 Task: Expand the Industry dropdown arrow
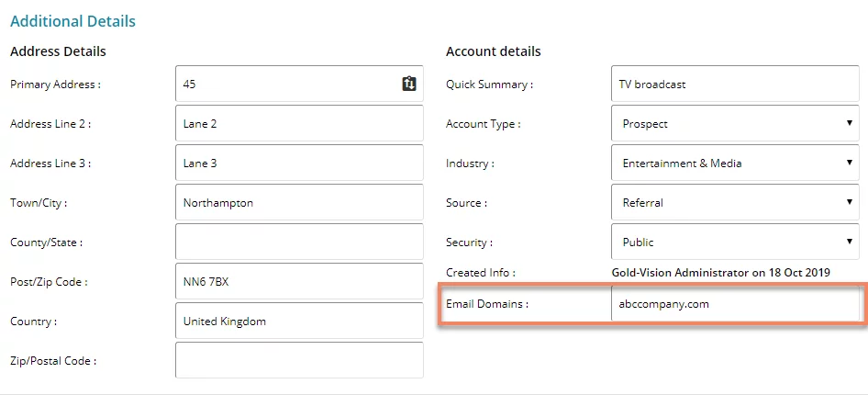pos(849,163)
